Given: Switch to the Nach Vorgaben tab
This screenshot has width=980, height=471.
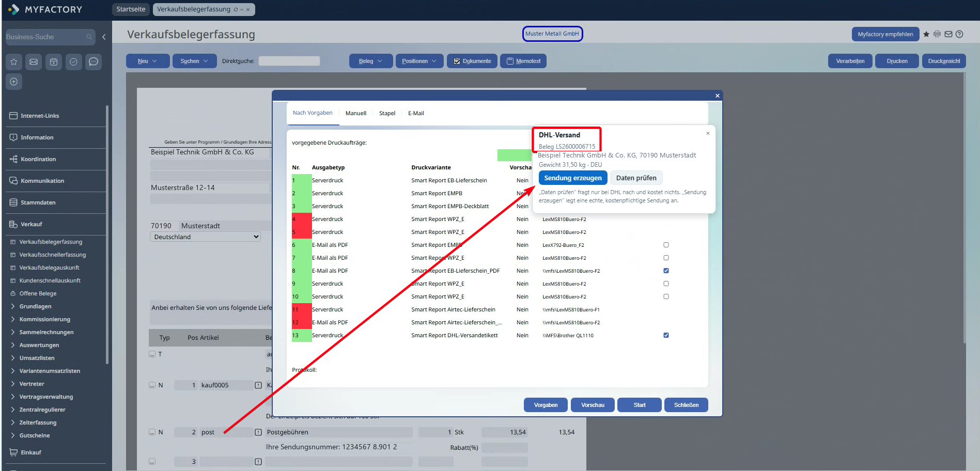Looking at the screenshot, I should pyautogui.click(x=313, y=113).
